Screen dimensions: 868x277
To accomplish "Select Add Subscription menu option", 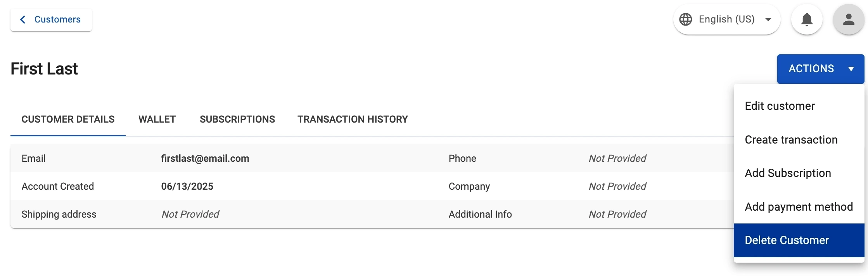I will (x=788, y=173).
